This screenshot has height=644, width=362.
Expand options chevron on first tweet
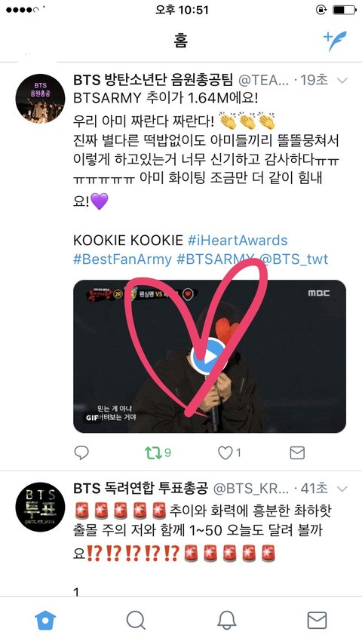coord(342,81)
